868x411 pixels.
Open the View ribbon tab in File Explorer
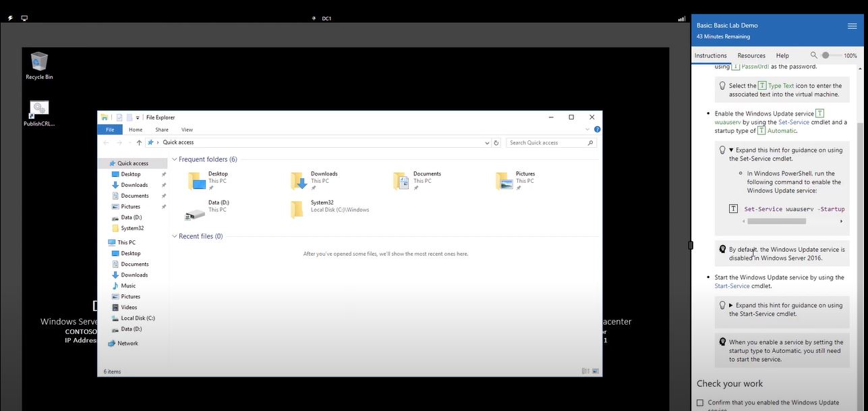[x=187, y=130]
